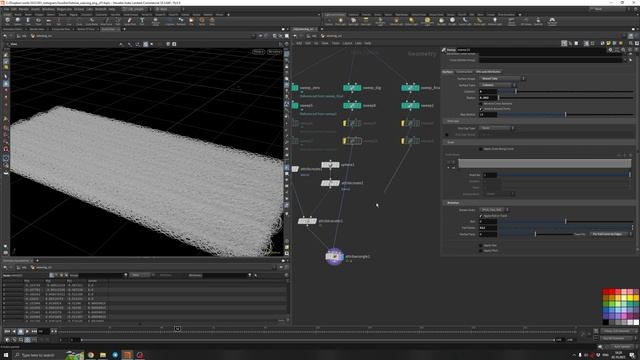Select the attribwrangle1 node
This screenshot has width=640, height=360.
point(334,257)
